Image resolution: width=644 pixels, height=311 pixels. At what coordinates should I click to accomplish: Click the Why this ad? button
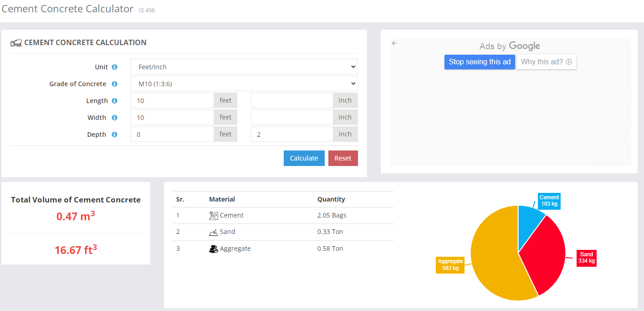[546, 62]
